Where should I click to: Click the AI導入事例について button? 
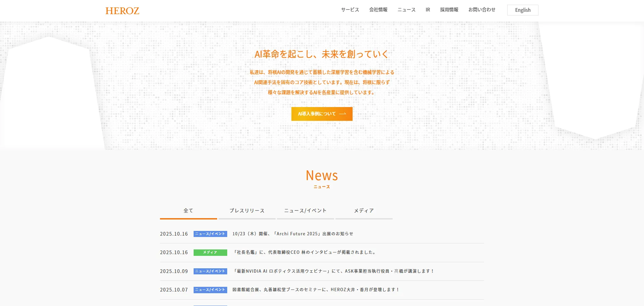click(x=322, y=114)
